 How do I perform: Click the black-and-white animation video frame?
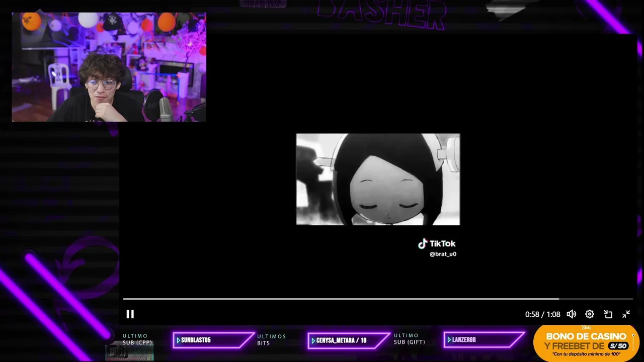378,179
